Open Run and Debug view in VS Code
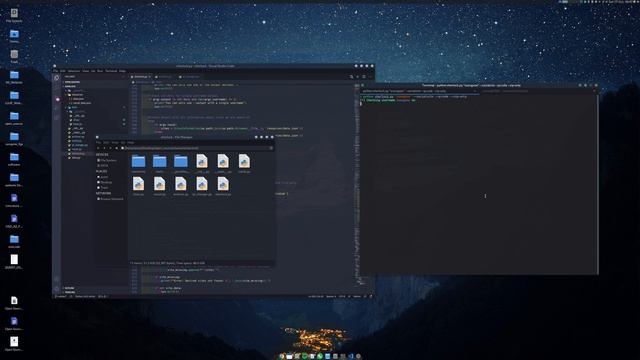This screenshot has height=360, width=640. pos(57,109)
